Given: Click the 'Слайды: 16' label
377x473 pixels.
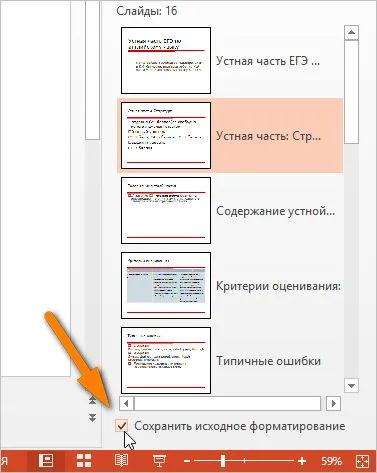Looking at the screenshot, I should coord(147,11).
